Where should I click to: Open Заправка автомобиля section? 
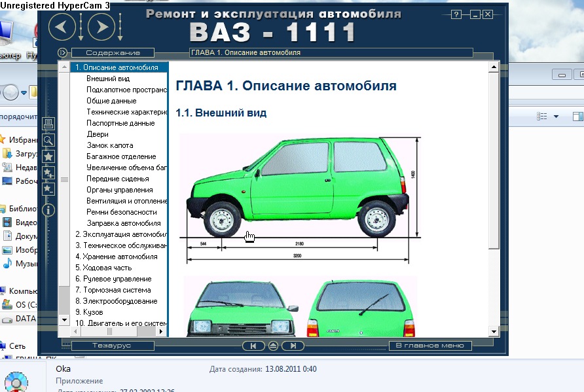coord(124,223)
